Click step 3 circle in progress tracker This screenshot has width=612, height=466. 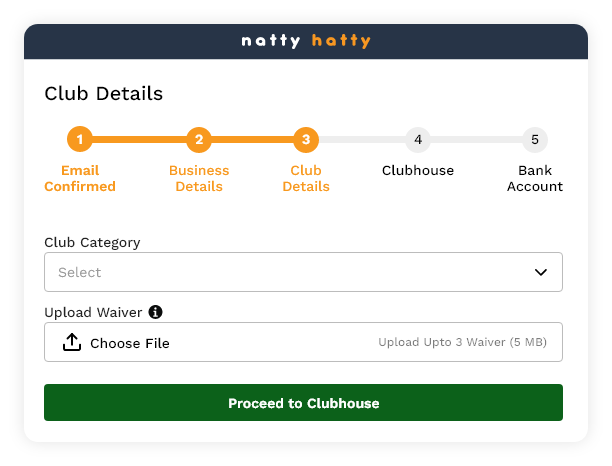click(306, 140)
